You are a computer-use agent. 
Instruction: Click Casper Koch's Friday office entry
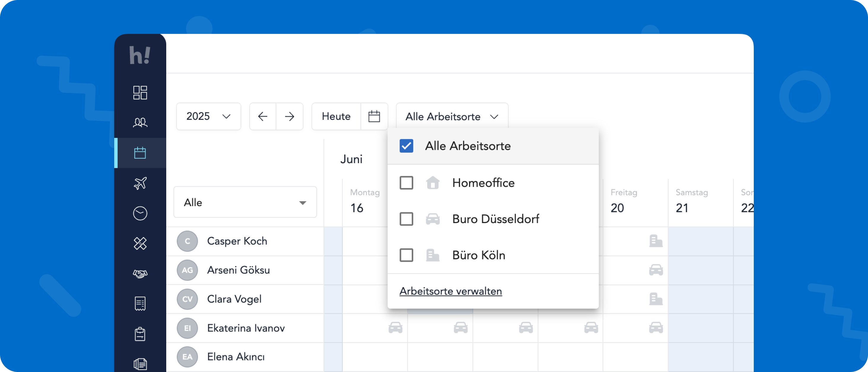655,241
